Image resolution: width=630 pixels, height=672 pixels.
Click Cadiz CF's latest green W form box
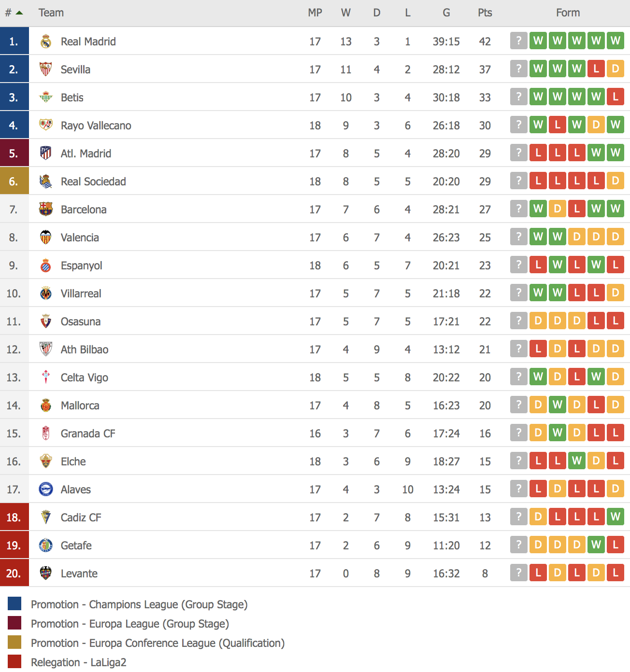616,517
